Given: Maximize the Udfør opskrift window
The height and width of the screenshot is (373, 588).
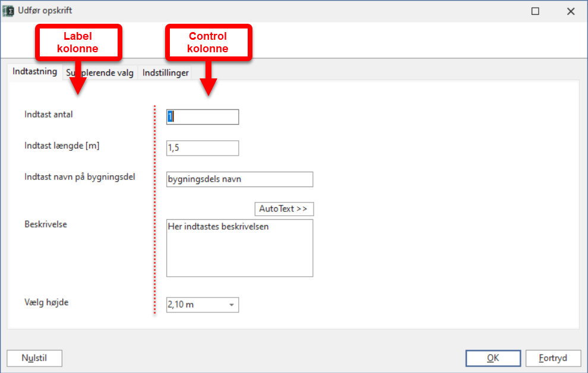Looking at the screenshot, I should pos(535,11).
